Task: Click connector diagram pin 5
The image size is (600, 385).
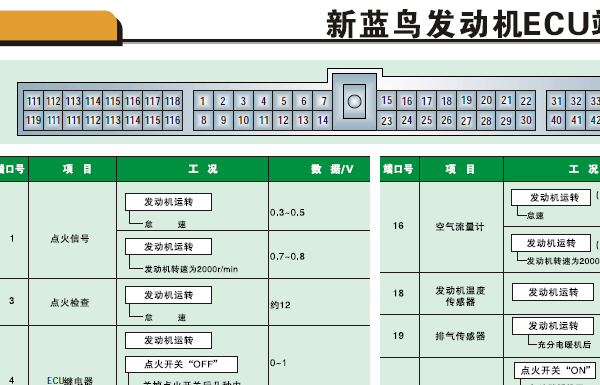Action: (283, 101)
